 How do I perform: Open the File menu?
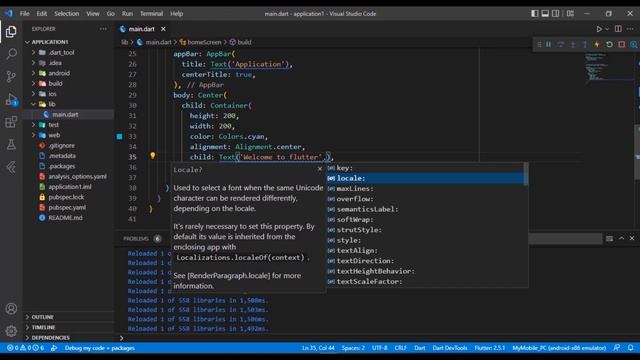click(24, 13)
